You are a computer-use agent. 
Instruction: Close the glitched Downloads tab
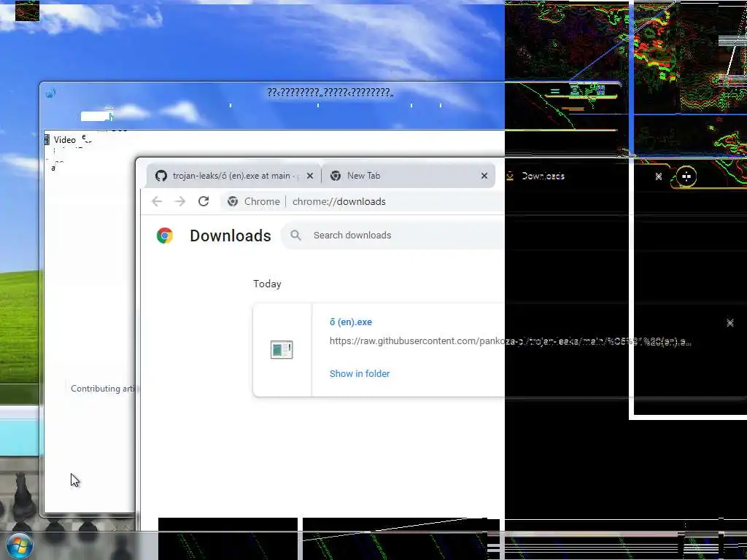(659, 176)
